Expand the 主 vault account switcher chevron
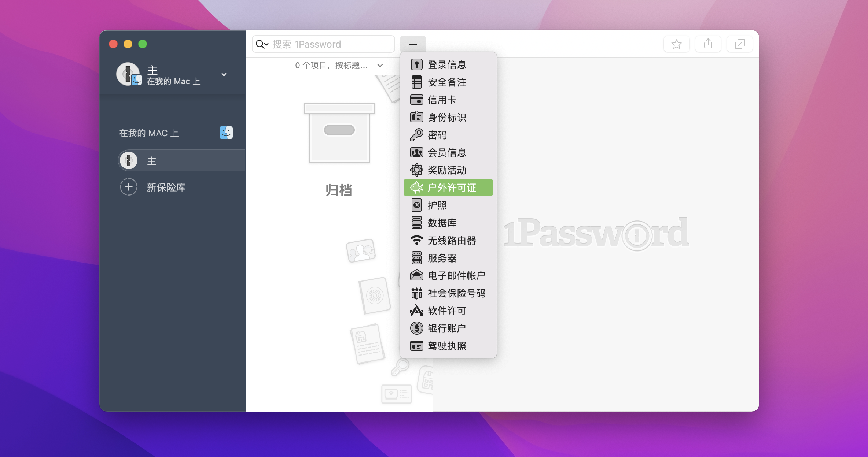Viewport: 868px width, 457px height. pyautogui.click(x=224, y=74)
